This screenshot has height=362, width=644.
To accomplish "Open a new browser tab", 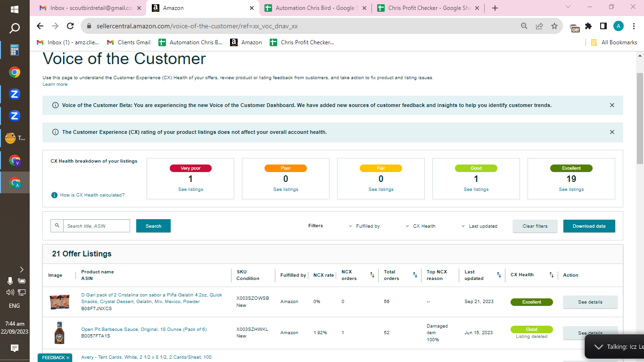I will click(x=495, y=8).
